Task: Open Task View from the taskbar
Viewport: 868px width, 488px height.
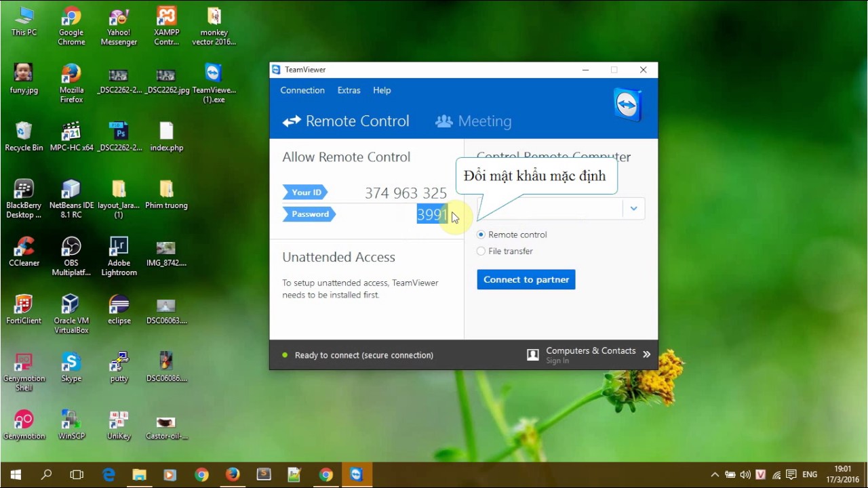Action: 77,474
